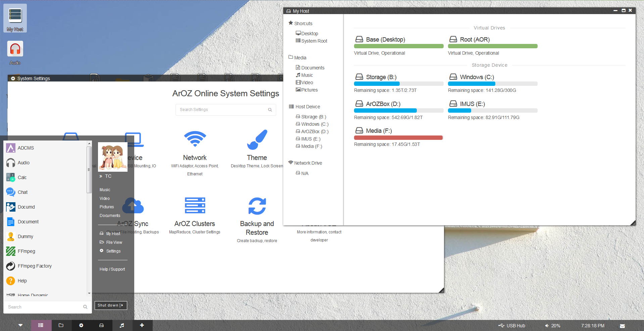Image resolution: width=644 pixels, height=331 pixels.
Task: Maximize the My Host window
Action: 623,10
